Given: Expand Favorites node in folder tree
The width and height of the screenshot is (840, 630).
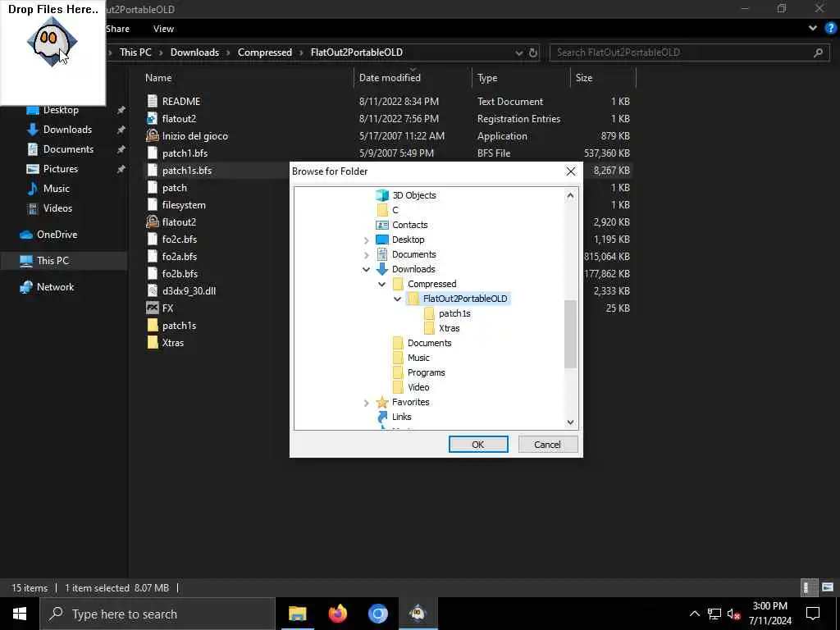Looking at the screenshot, I should tap(367, 402).
